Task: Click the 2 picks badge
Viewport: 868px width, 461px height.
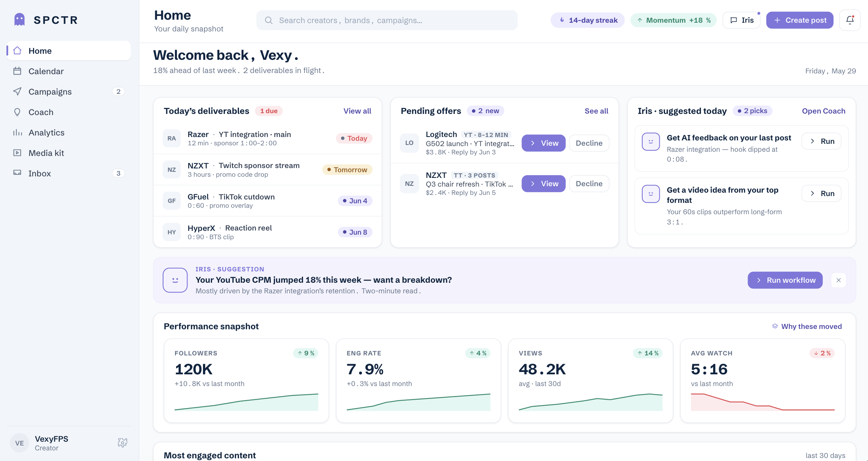Action: click(x=752, y=111)
